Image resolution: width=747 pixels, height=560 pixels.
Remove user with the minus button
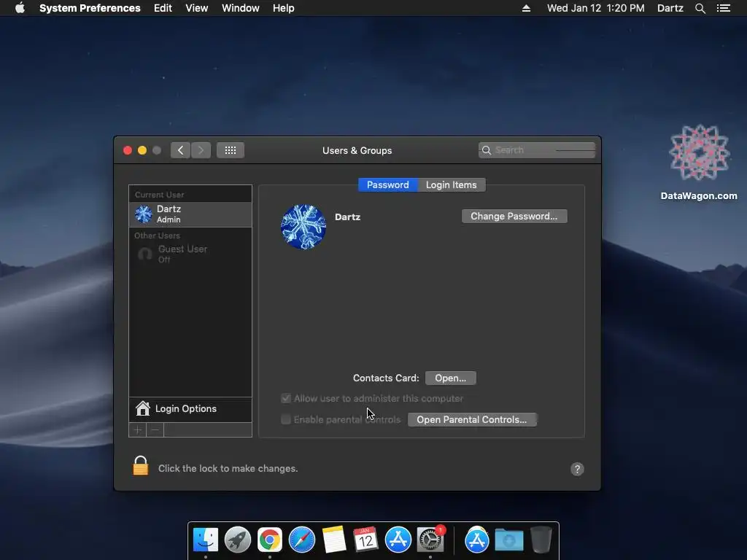click(155, 429)
